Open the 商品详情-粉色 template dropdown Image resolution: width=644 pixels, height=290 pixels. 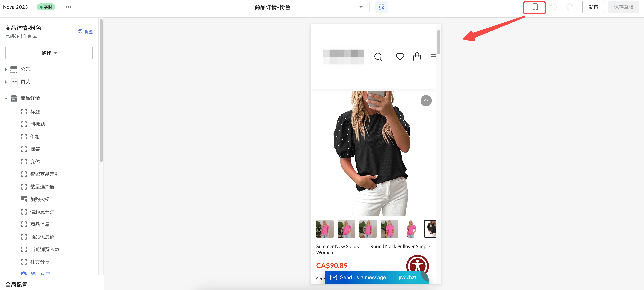309,7
